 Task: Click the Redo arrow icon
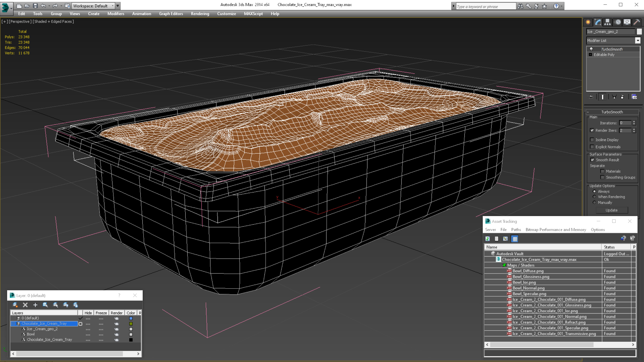tap(55, 6)
